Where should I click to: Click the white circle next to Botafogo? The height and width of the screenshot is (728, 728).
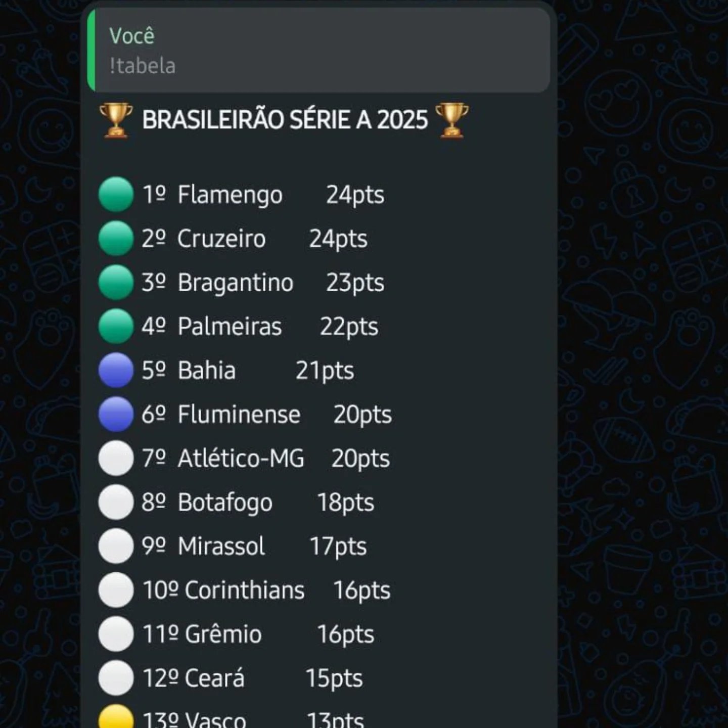[x=116, y=502]
